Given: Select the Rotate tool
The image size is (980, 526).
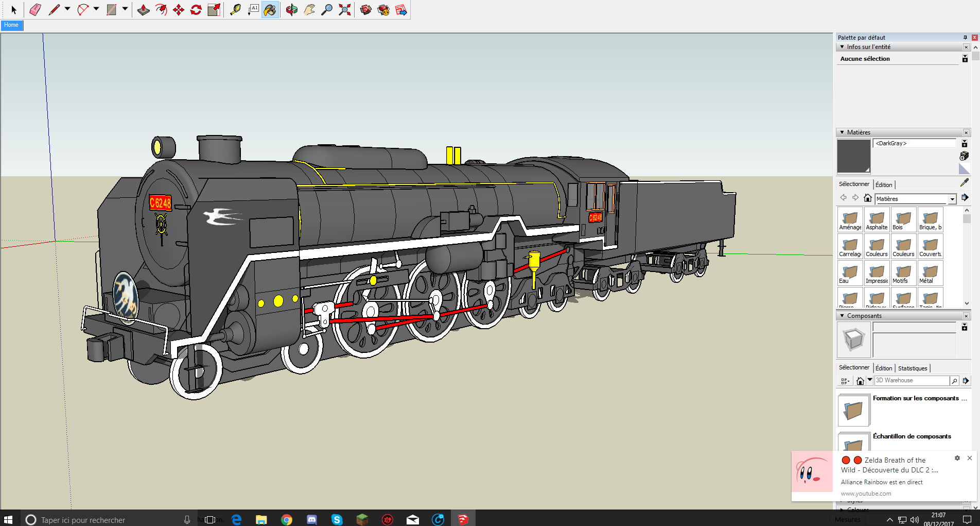Looking at the screenshot, I should click(196, 10).
